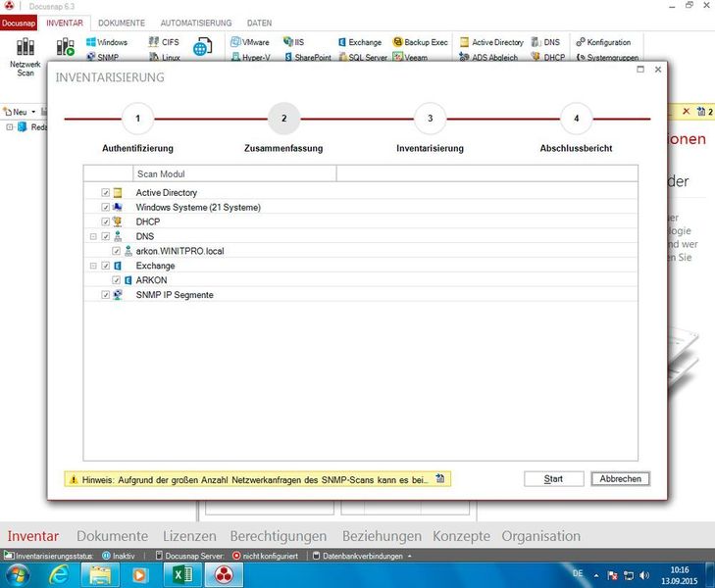
Task: Uncheck the Active Directory scan module
Action: [x=105, y=193]
